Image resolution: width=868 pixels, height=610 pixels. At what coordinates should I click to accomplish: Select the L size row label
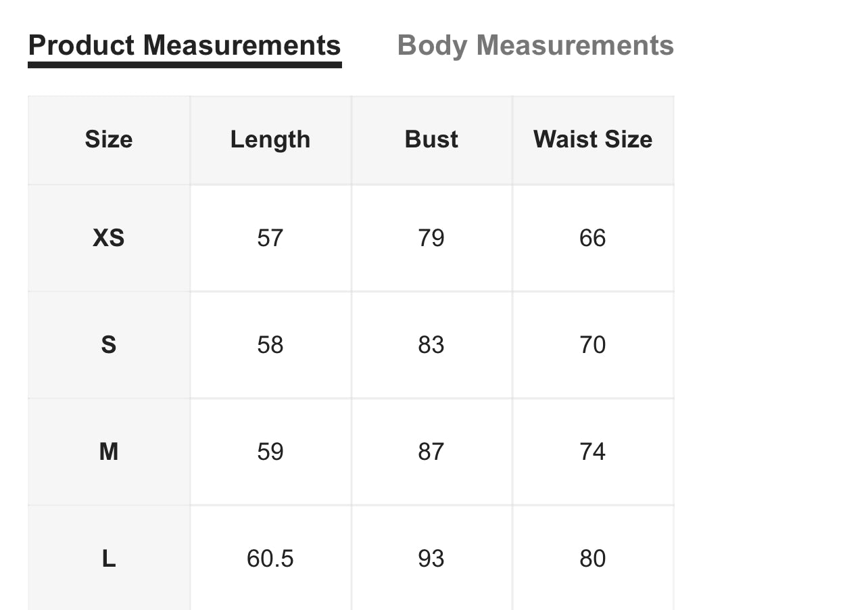(x=109, y=559)
